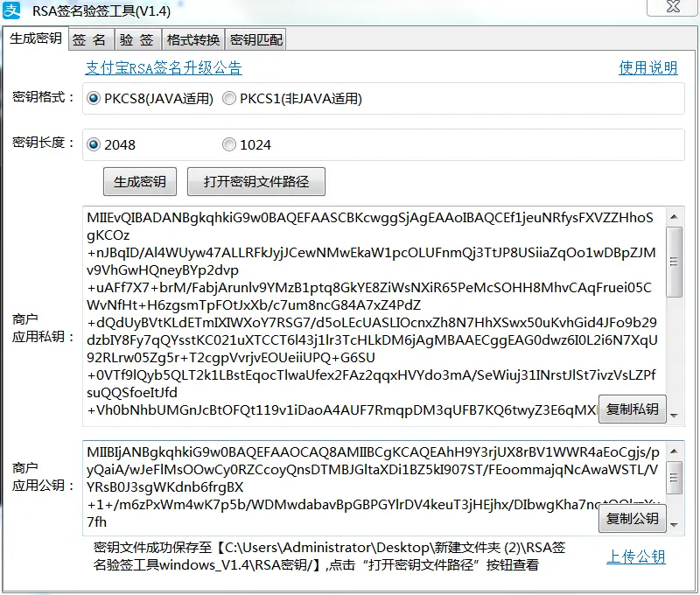Click private key scrollbar down arrow

674,416
